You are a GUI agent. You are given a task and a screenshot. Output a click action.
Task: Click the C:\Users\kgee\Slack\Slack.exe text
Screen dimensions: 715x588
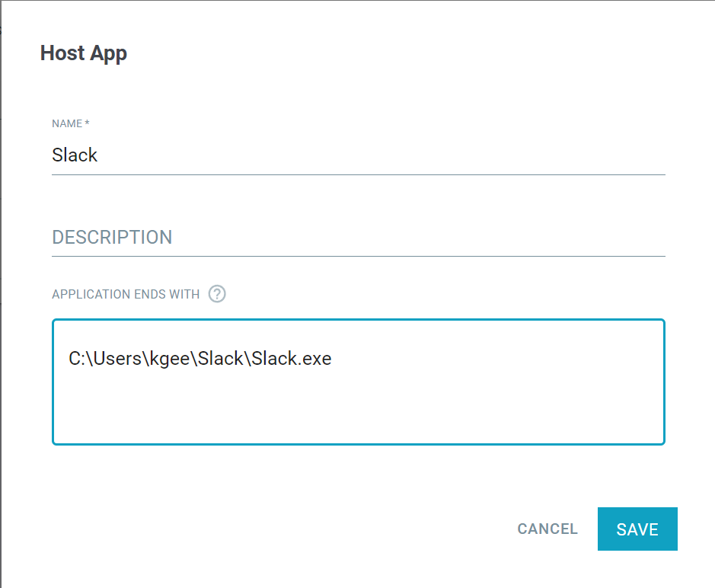coord(199,358)
